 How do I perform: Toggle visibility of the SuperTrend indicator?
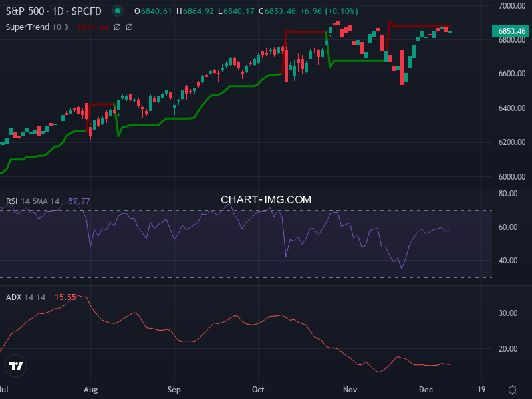59,27
